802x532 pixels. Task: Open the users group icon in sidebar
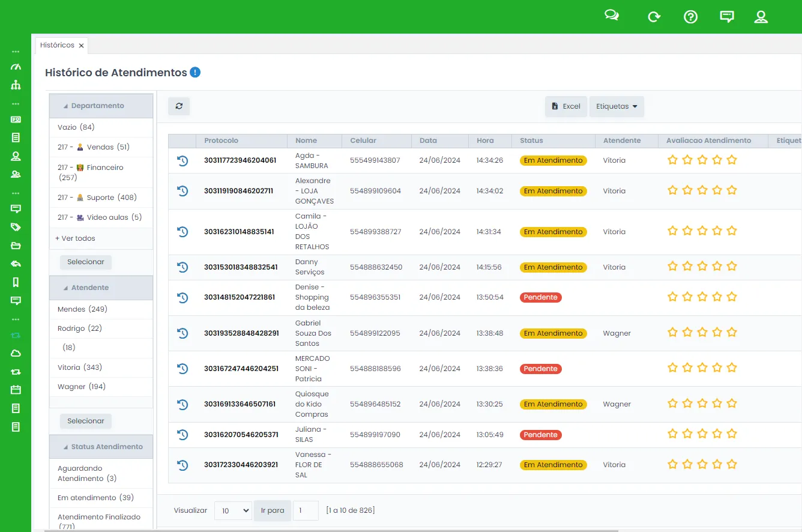point(16,175)
